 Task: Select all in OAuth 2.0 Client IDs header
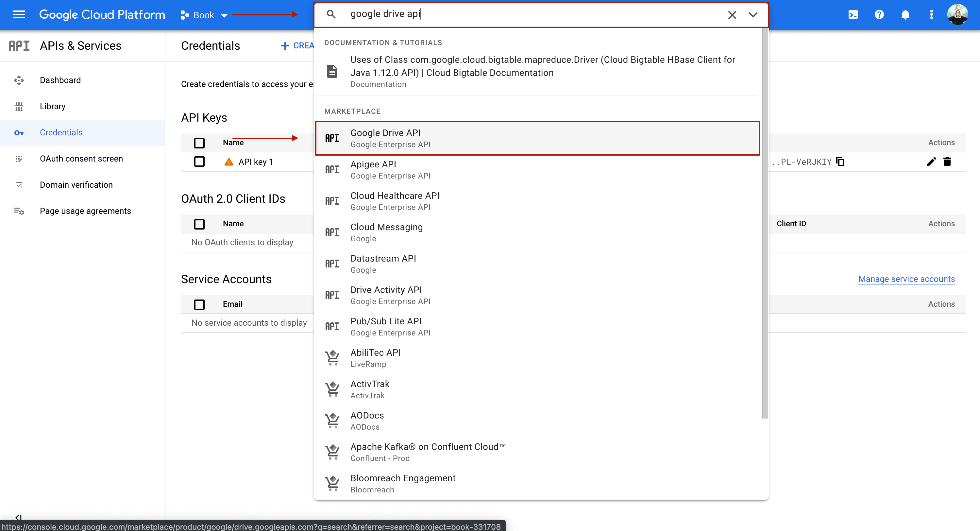coord(199,224)
